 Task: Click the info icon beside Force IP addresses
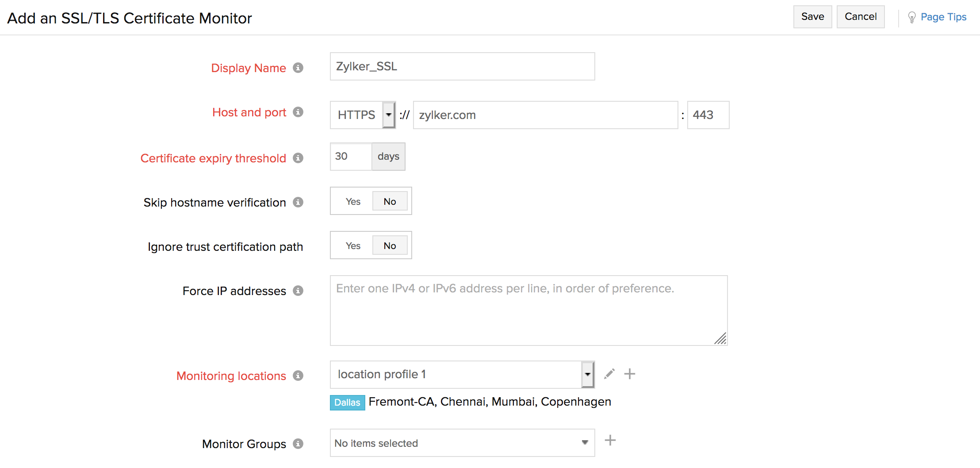coord(298,291)
